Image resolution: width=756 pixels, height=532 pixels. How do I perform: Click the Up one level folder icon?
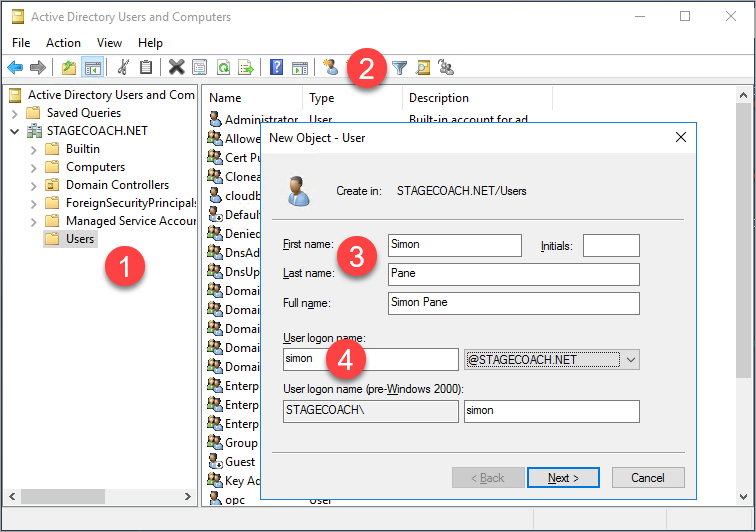coord(68,67)
